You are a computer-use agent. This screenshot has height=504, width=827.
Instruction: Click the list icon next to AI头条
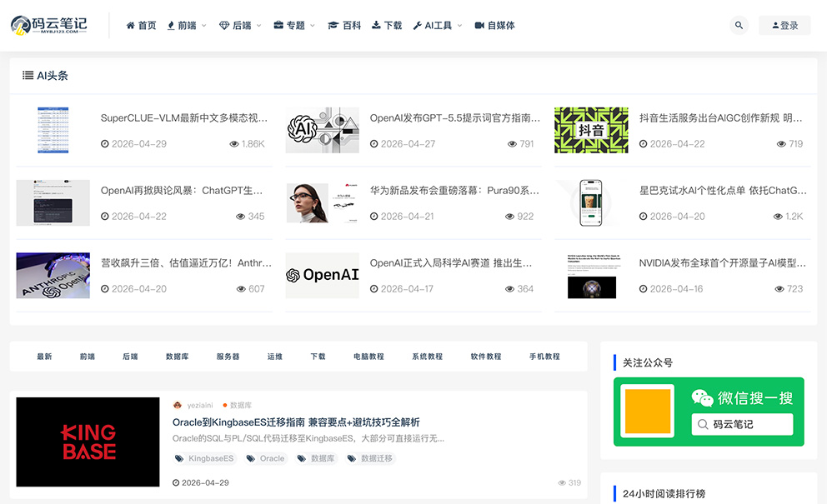click(28, 75)
